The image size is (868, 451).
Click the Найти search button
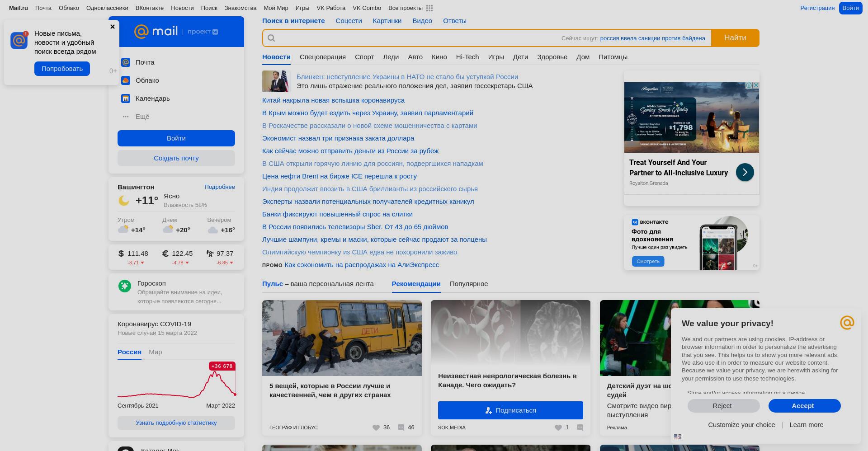pyautogui.click(x=735, y=38)
